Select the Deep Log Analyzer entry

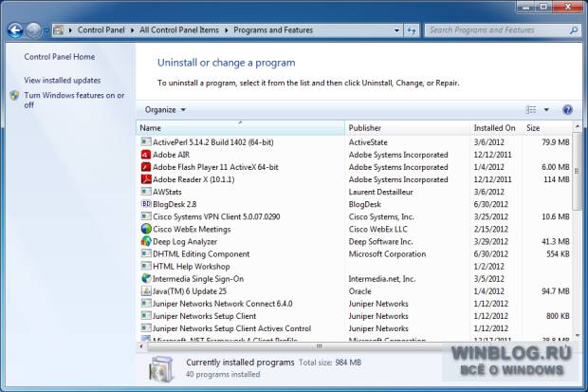(185, 241)
